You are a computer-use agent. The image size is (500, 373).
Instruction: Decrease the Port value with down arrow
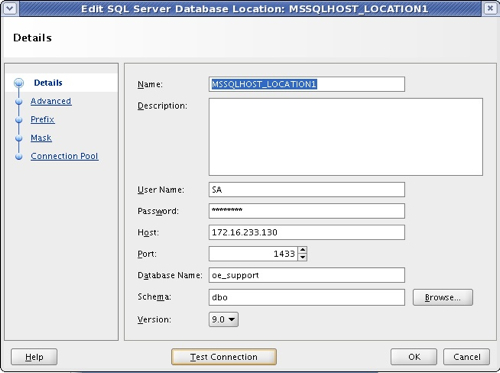click(x=302, y=257)
